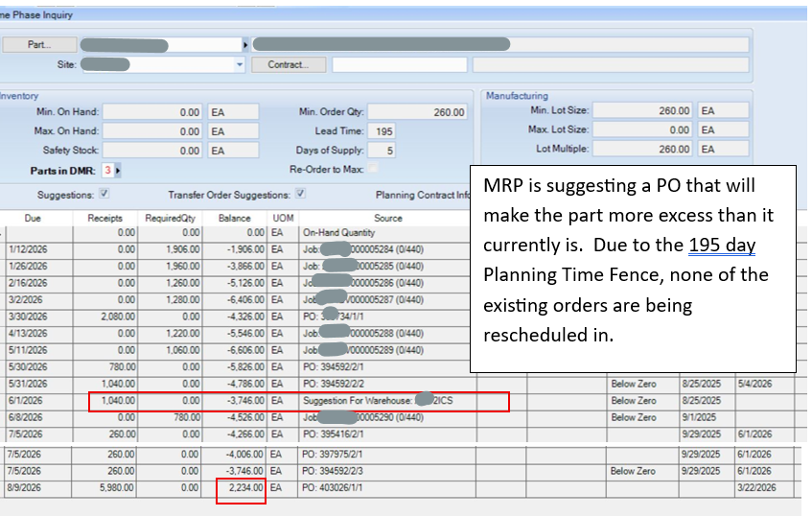Sort by the Due column header
Image resolution: width=812 pixels, height=516 pixels.
click(35, 218)
